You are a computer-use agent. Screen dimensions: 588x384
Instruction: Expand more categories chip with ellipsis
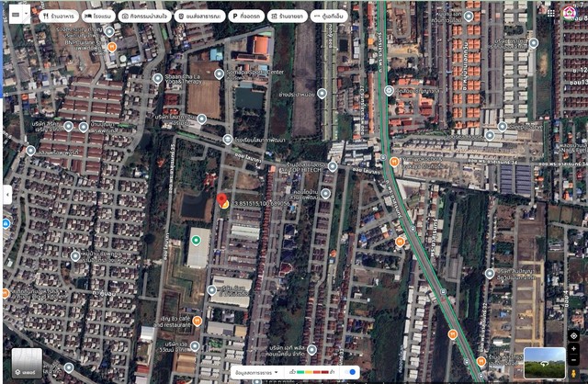point(329,16)
